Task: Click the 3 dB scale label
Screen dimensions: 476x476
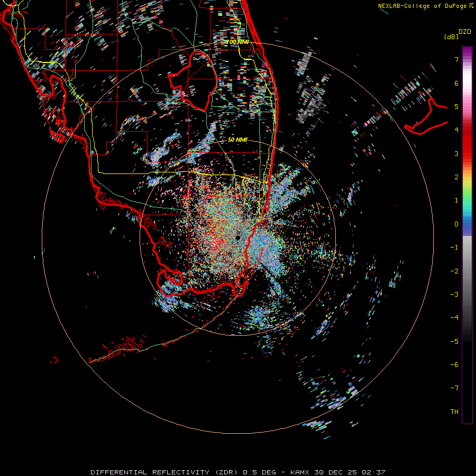Action: 456,153
